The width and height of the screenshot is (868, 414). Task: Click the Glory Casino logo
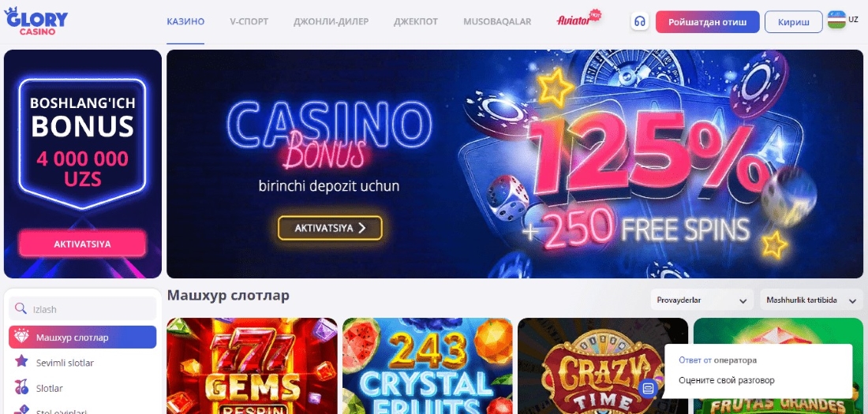[36, 21]
